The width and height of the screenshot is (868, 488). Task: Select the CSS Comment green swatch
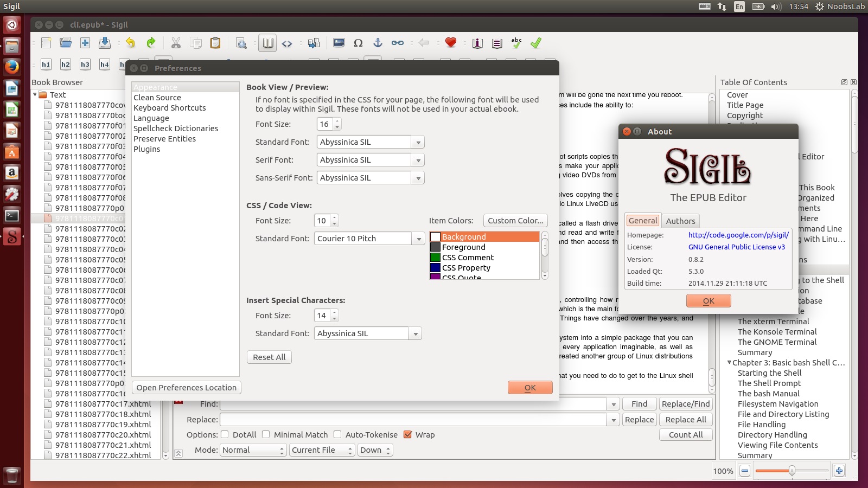[435, 258]
